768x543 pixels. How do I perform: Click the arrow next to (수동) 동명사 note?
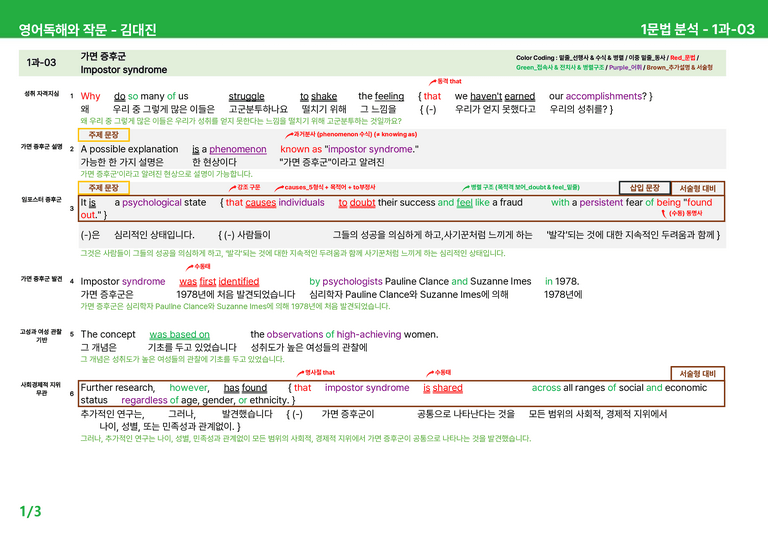[x=664, y=213]
